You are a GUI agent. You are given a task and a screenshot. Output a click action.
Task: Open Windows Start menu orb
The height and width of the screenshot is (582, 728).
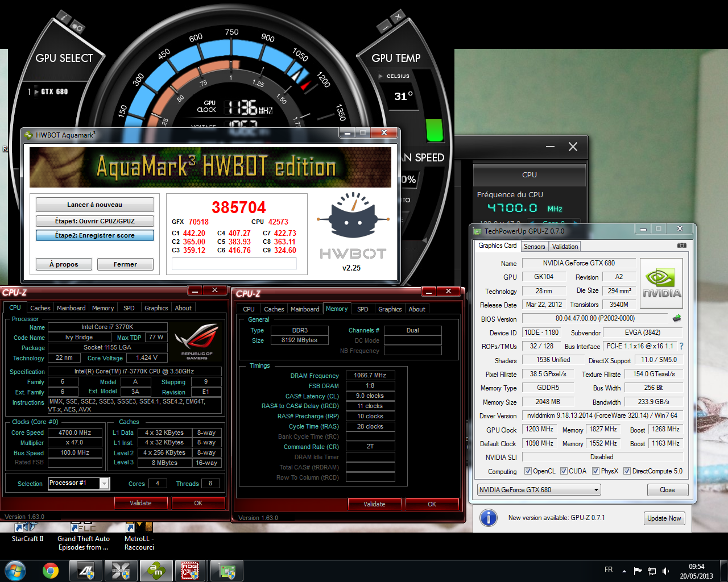(14, 571)
